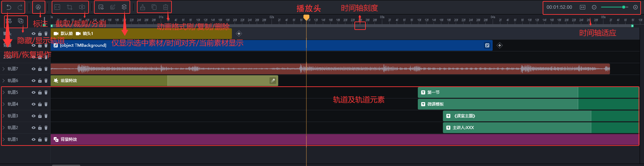
Task: Click the animation format brush icon
Action: 143,7
